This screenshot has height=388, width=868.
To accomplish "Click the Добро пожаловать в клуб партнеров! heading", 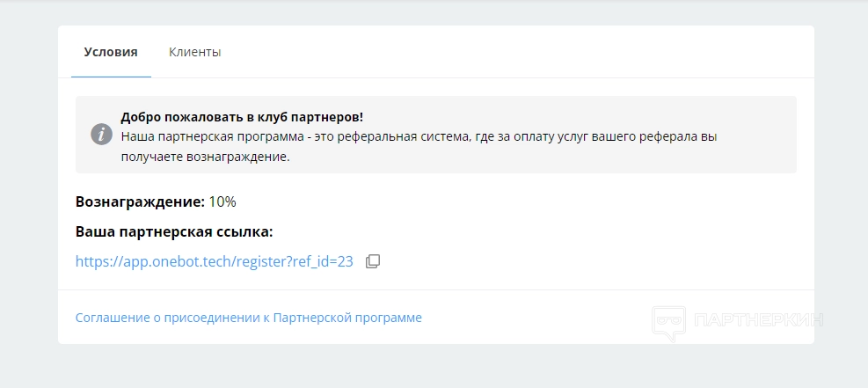I will click(x=242, y=117).
